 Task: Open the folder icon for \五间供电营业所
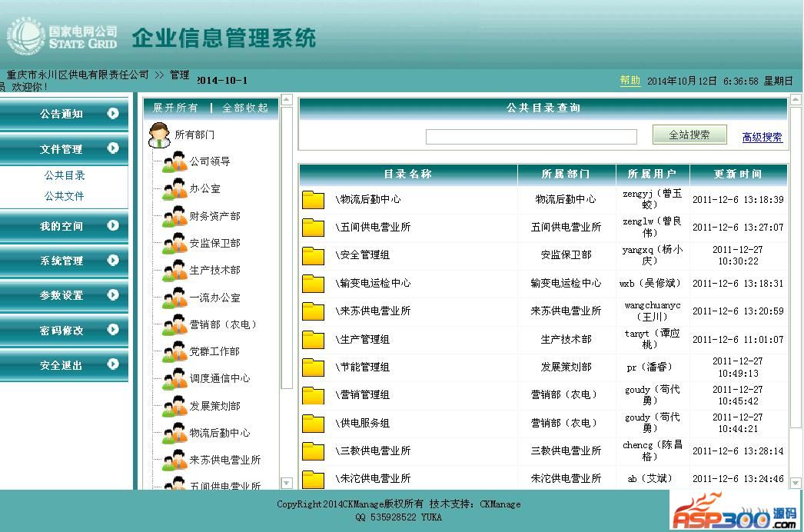click(x=314, y=228)
